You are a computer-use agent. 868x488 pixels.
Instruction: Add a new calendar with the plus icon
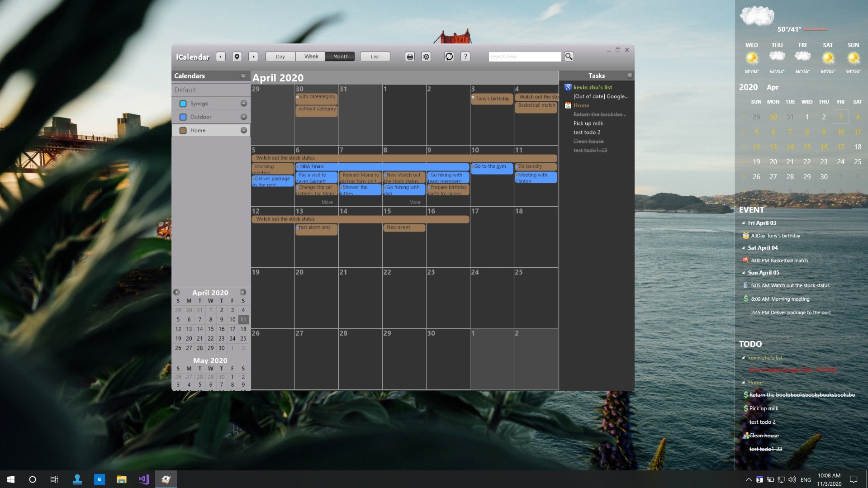[243, 76]
